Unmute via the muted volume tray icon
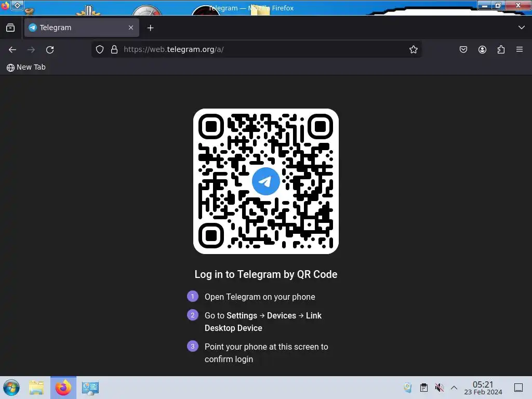Screen dimensions: 532x399 (x=440, y=388)
